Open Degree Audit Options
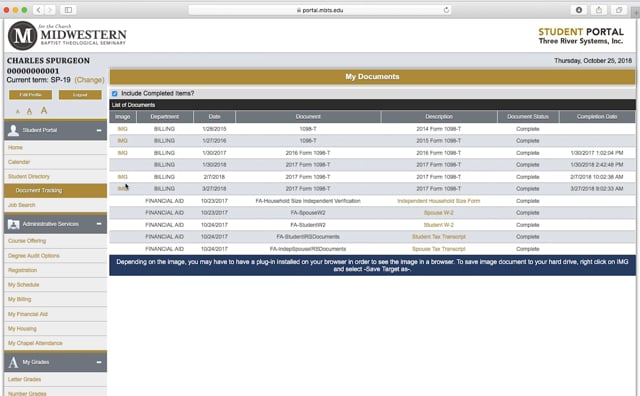Image resolution: width=640 pixels, height=396 pixels. click(33, 256)
